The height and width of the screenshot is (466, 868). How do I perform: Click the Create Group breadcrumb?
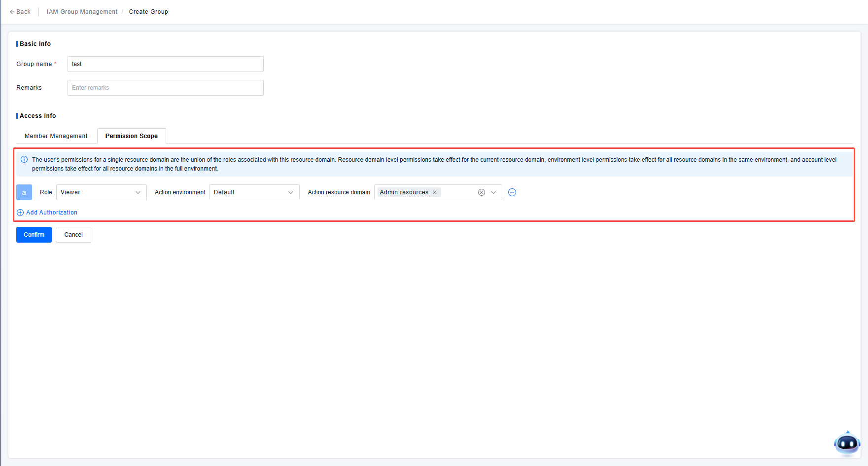point(148,12)
